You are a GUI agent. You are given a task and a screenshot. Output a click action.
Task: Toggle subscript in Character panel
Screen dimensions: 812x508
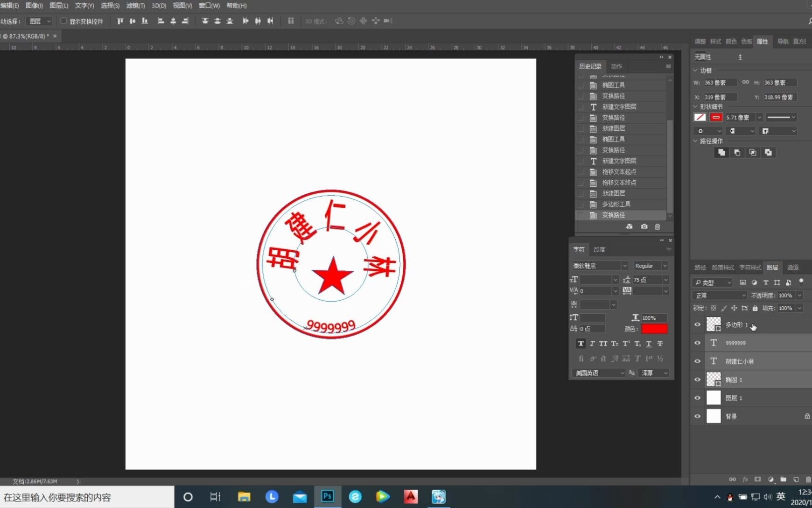point(637,344)
